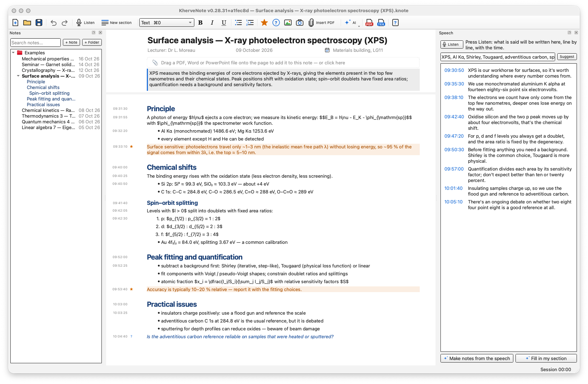Screen dimensions: 588x384
Task: Open help with the boxed question mark icon
Action: [x=395, y=23]
